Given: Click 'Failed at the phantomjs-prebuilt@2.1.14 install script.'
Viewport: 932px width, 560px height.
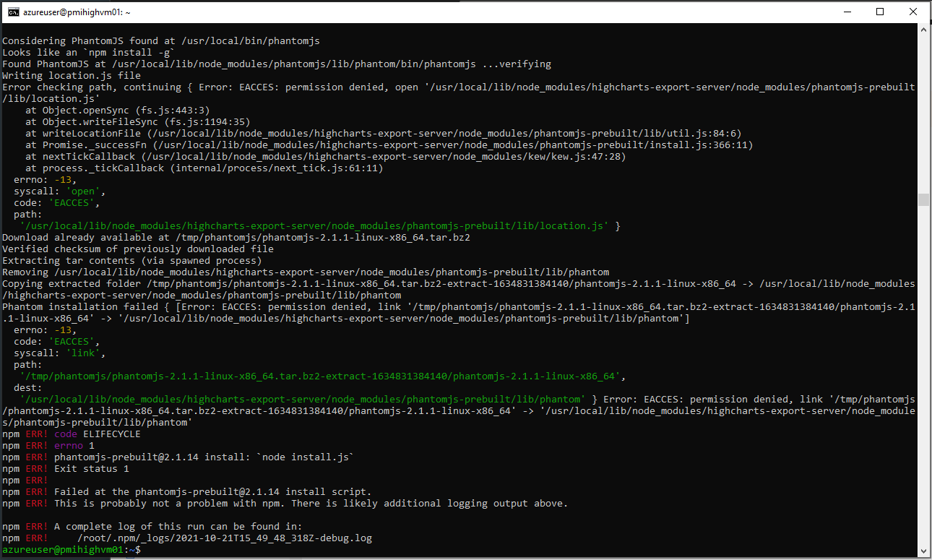Looking at the screenshot, I should point(213,492).
